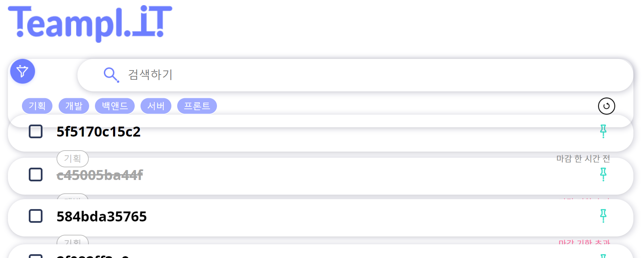Click the round filter funnel icon
The image size is (644, 258).
23,72
